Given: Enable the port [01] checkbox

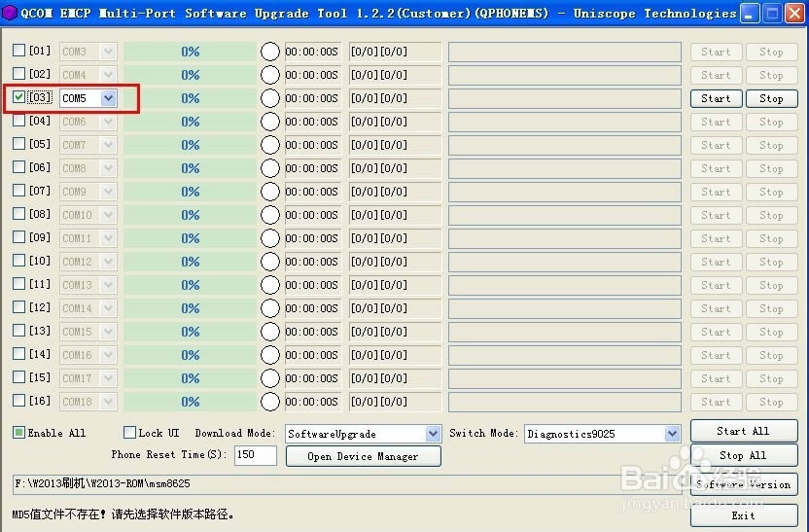Looking at the screenshot, I should click(19, 51).
